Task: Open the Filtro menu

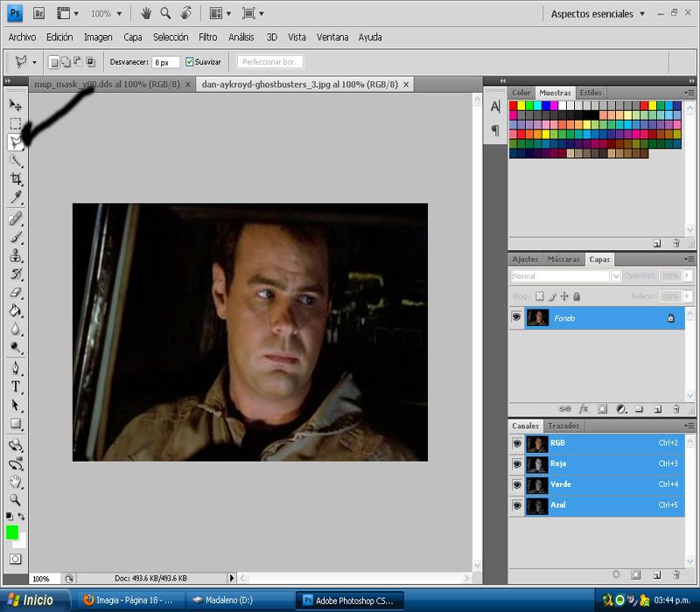Action: 207,37
